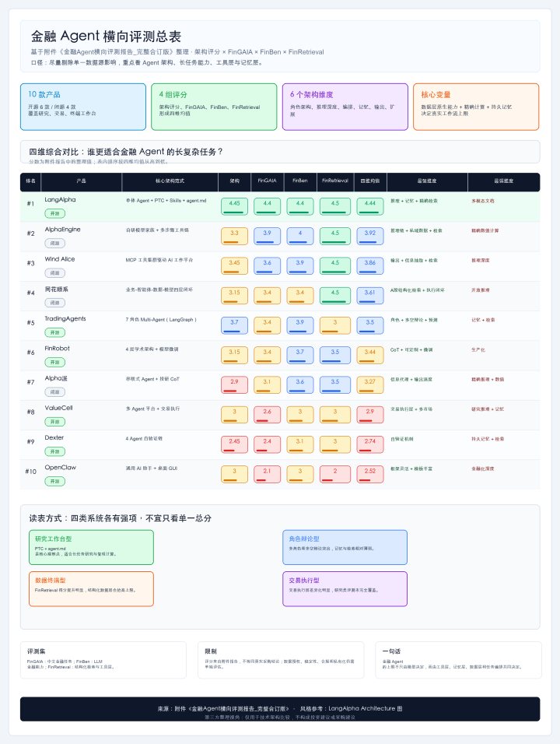Click the 'CoT + 可定制 + 微调' strongest-dimension cell

pos(411,349)
